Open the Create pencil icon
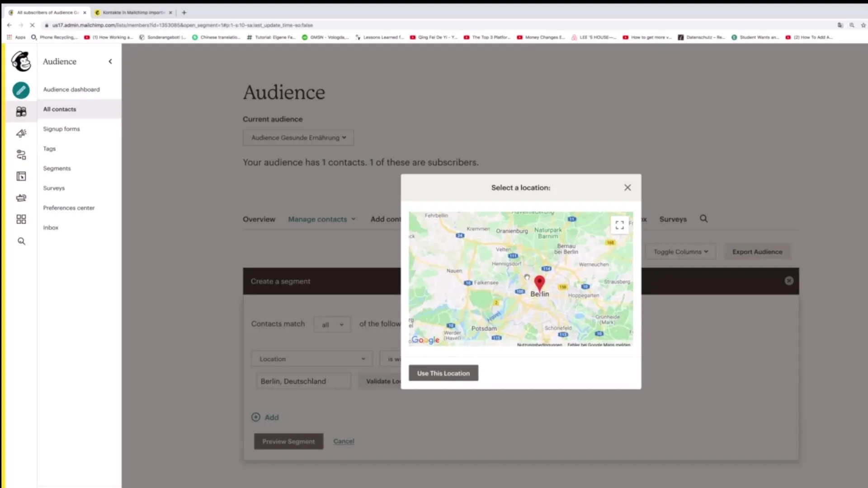 pos(21,90)
